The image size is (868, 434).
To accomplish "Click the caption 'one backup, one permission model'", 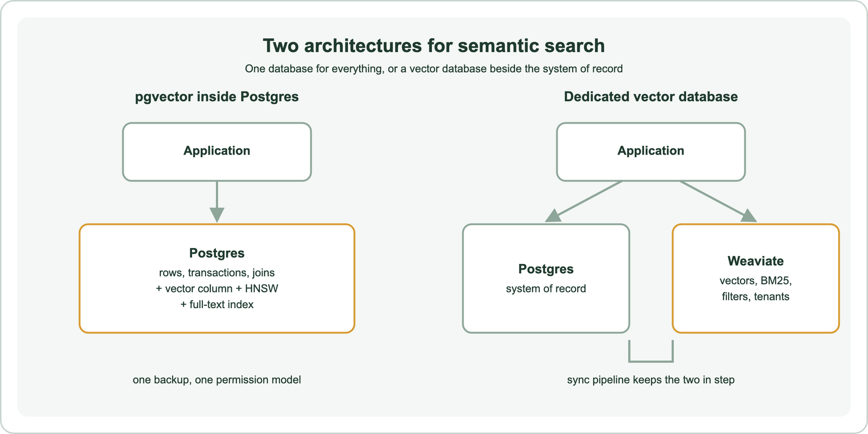I will click(217, 380).
